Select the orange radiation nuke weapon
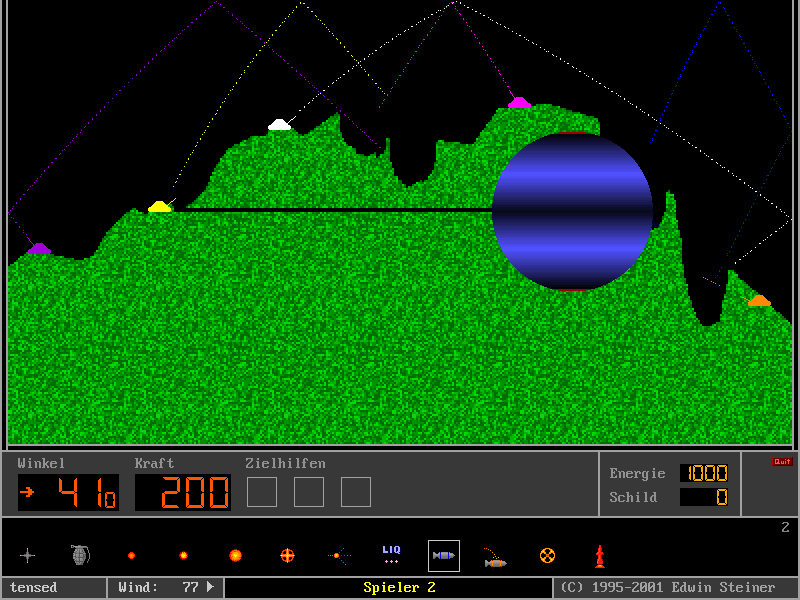Image resolution: width=800 pixels, height=600 pixels. click(x=547, y=555)
